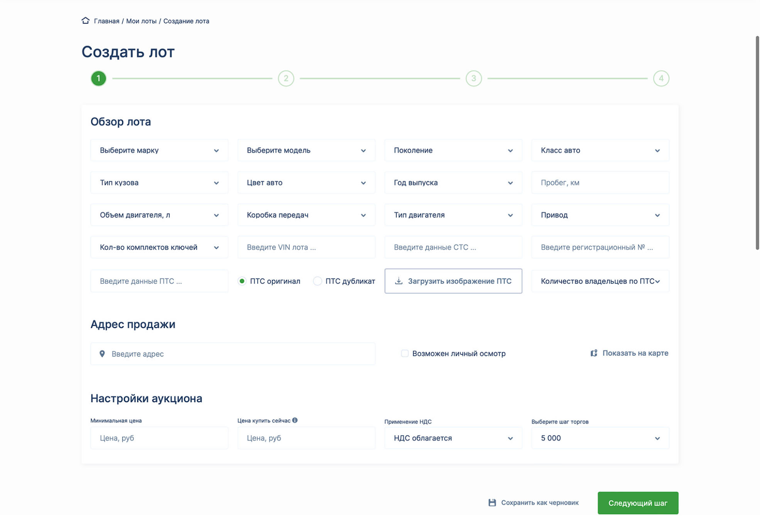
Task: Click the Введите данные СТС field
Action: (x=453, y=247)
